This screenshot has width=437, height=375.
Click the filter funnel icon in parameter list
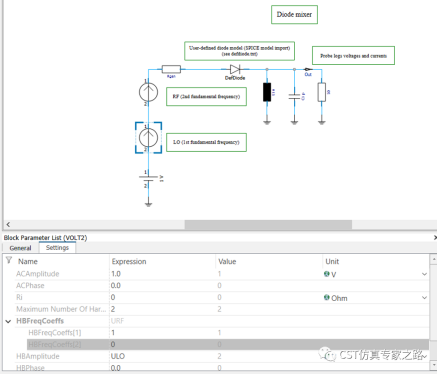tap(9, 260)
